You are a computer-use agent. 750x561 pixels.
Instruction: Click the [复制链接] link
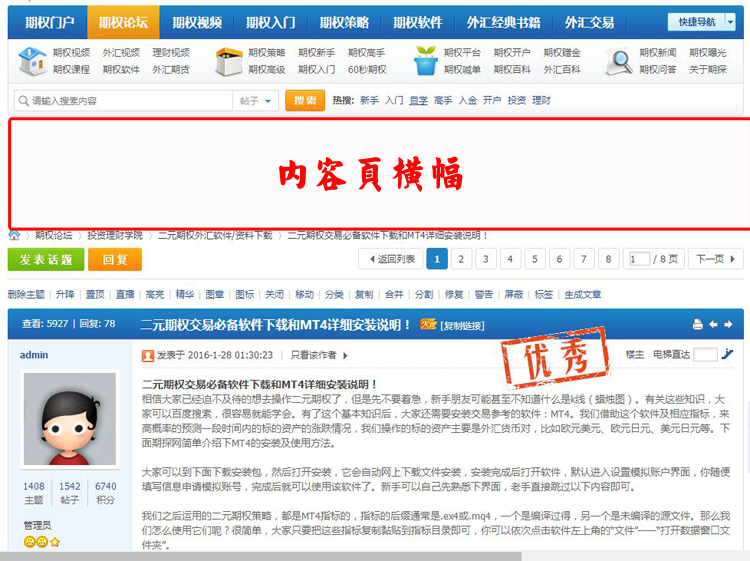point(462,326)
